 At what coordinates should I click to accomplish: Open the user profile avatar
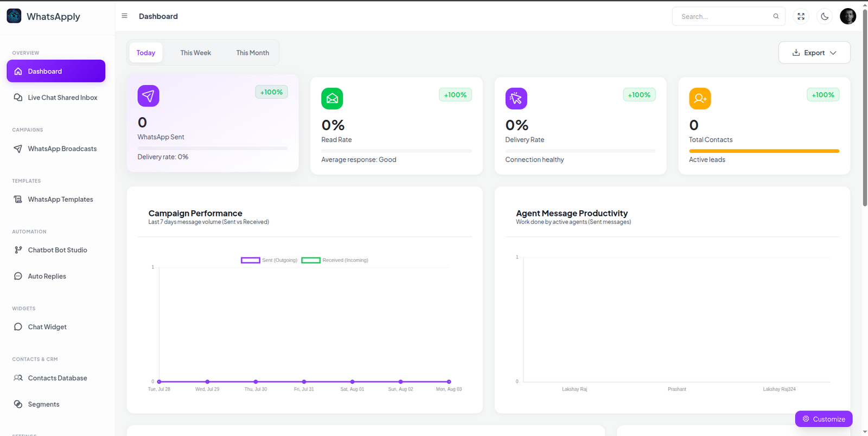848,16
